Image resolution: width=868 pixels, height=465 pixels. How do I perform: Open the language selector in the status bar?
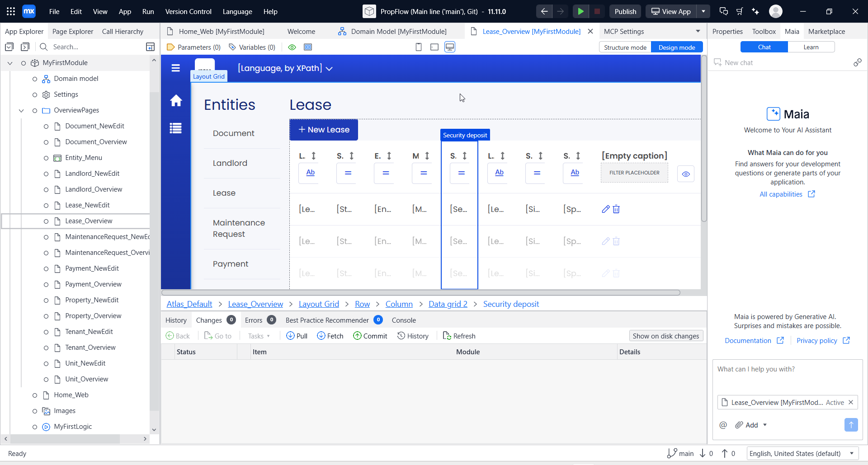coord(802,453)
